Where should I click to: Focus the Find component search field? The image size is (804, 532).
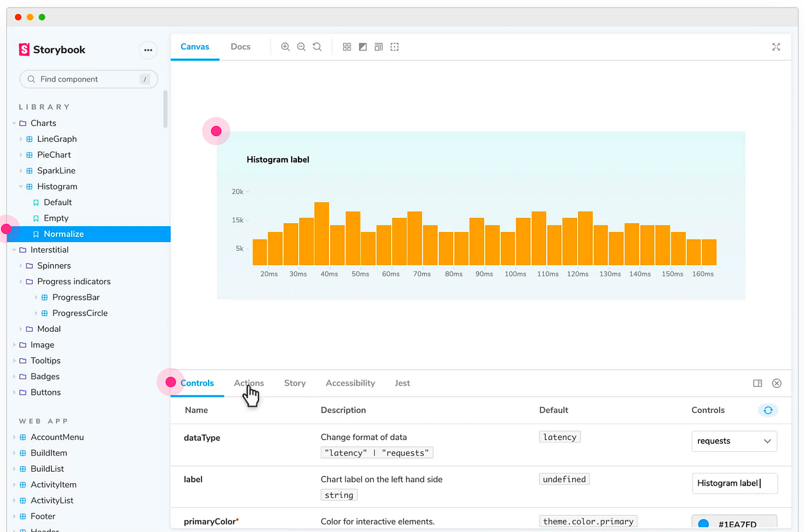click(x=88, y=79)
